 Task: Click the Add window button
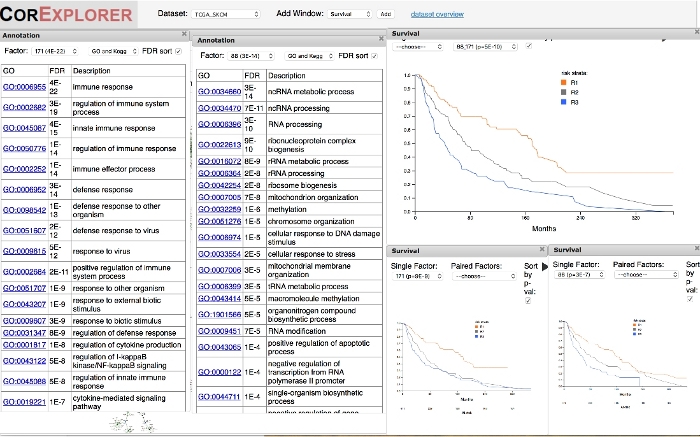[386, 15]
